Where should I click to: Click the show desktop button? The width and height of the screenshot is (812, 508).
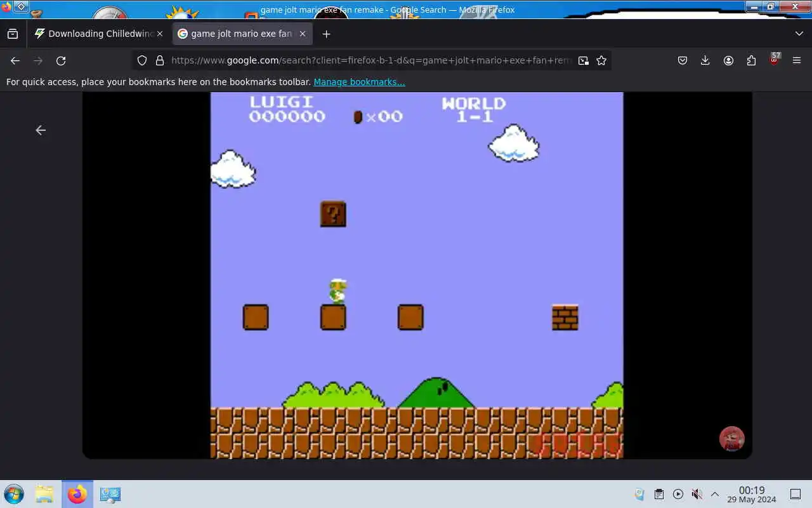[796, 494]
